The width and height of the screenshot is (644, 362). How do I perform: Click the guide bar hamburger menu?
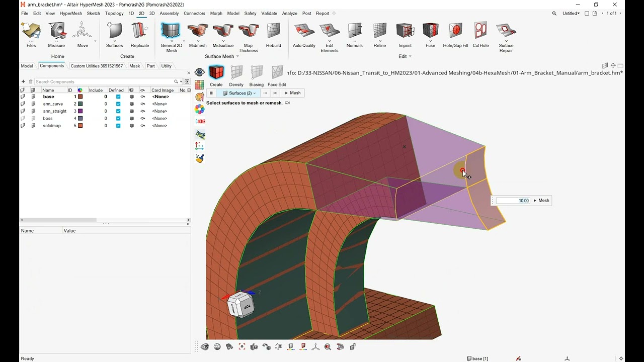point(211,93)
